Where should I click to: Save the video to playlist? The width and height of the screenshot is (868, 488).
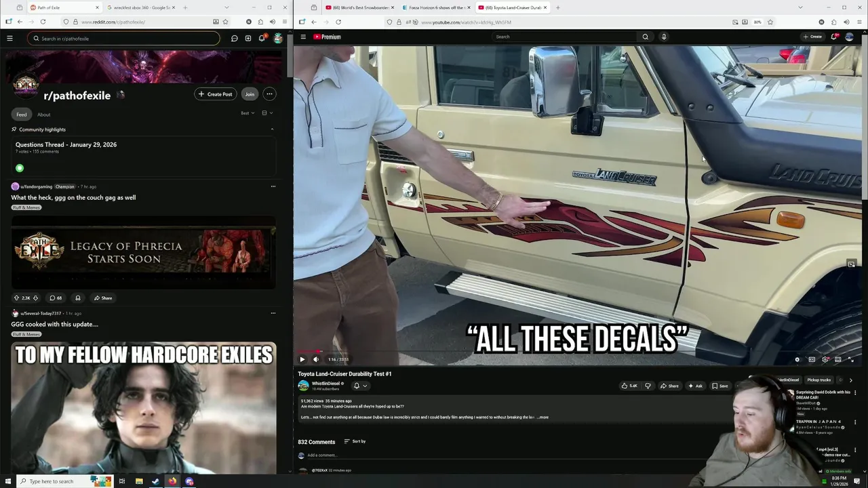click(720, 386)
